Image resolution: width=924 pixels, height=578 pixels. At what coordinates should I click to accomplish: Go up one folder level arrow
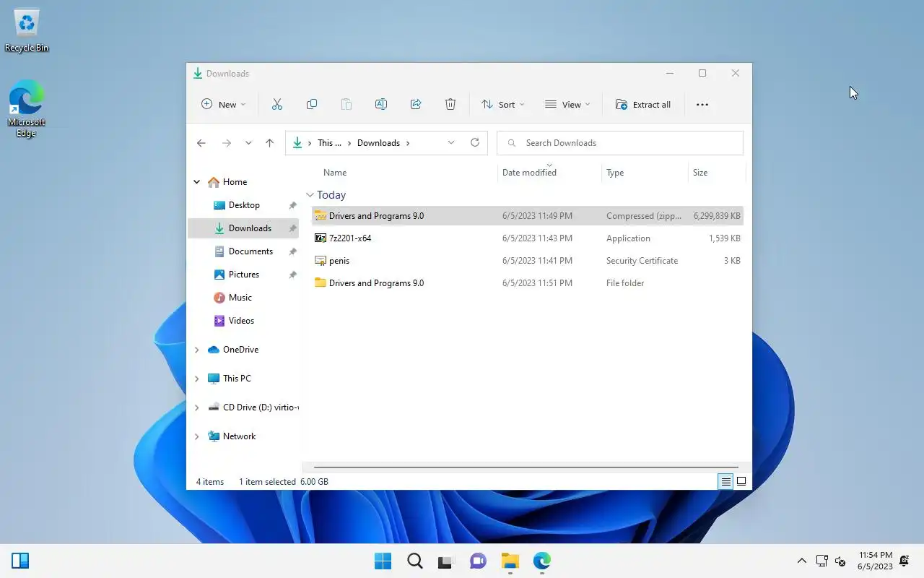(x=270, y=143)
